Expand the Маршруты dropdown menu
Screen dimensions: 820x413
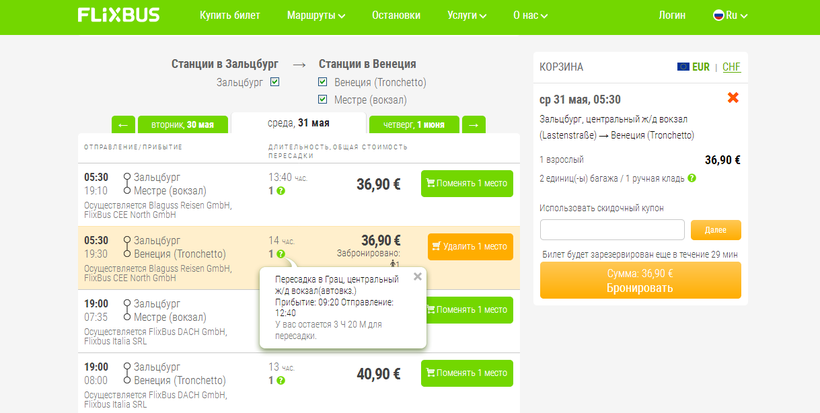point(315,16)
